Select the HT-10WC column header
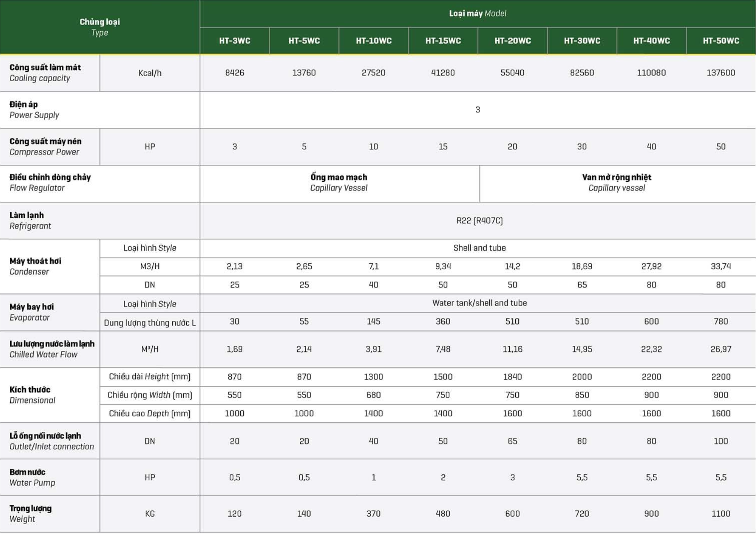This screenshot has width=756, height=534. [373, 41]
